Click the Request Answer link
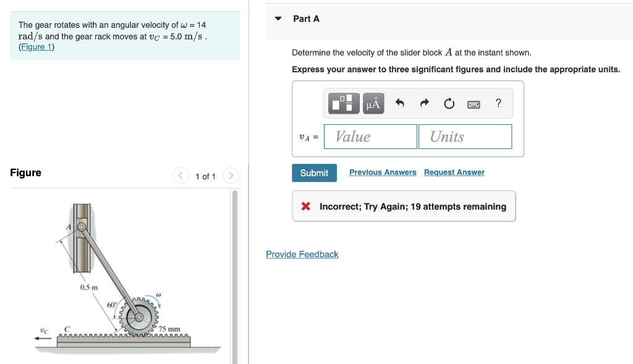This screenshot has width=633, height=364. (x=454, y=172)
